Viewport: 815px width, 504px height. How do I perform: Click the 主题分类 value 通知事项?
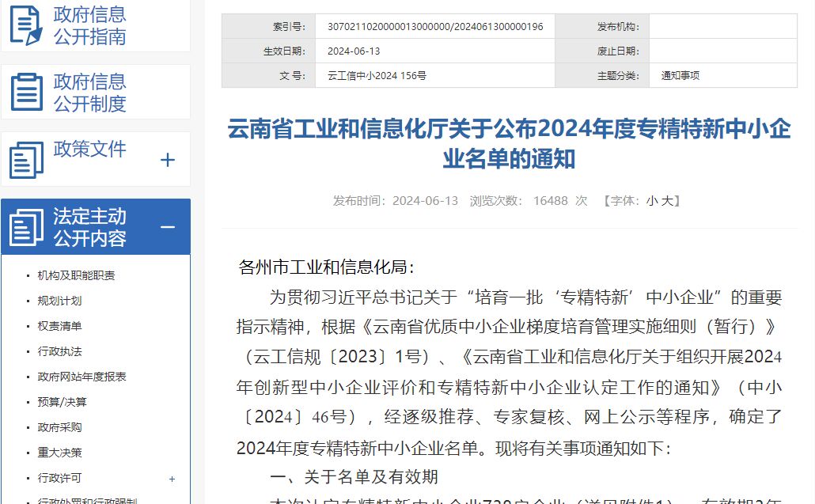point(680,76)
